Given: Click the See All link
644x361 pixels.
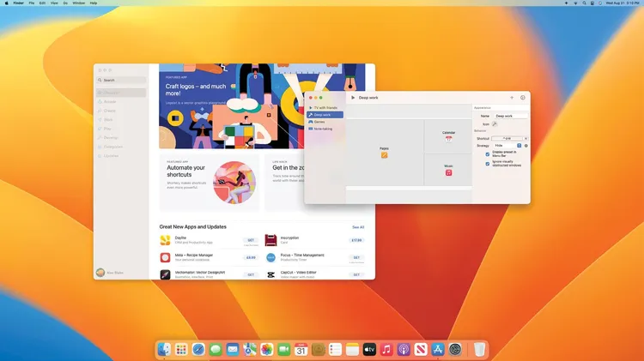Looking at the screenshot, I should point(358,227).
